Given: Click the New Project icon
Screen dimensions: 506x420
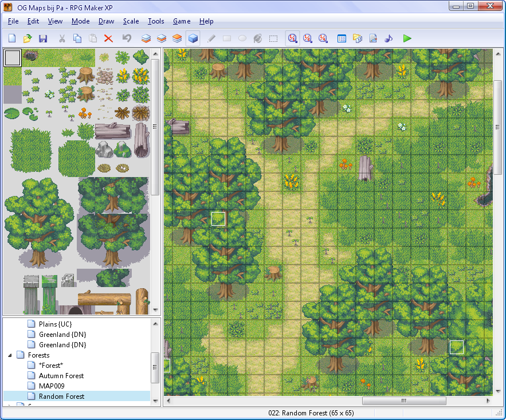Looking at the screenshot, I should point(12,38).
